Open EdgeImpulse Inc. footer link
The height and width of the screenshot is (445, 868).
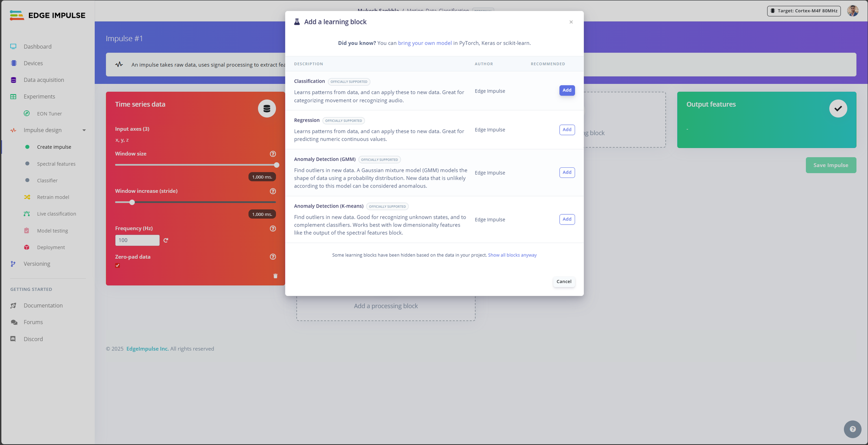[x=147, y=348]
